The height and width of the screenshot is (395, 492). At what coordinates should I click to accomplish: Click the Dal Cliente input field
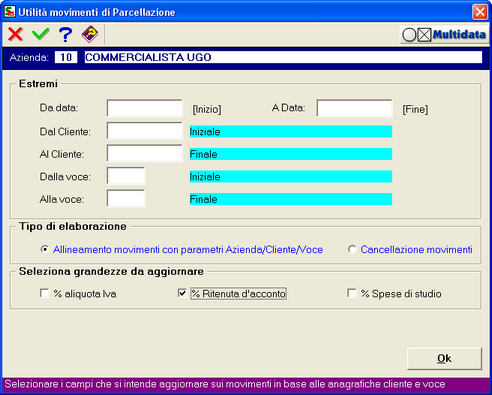pyautogui.click(x=145, y=131)
